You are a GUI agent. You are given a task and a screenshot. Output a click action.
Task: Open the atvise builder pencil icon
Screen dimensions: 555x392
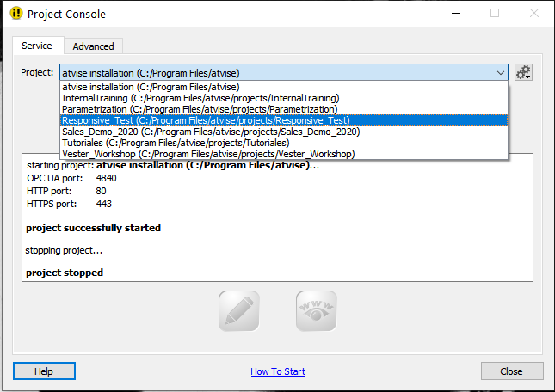tap(239, 311)
